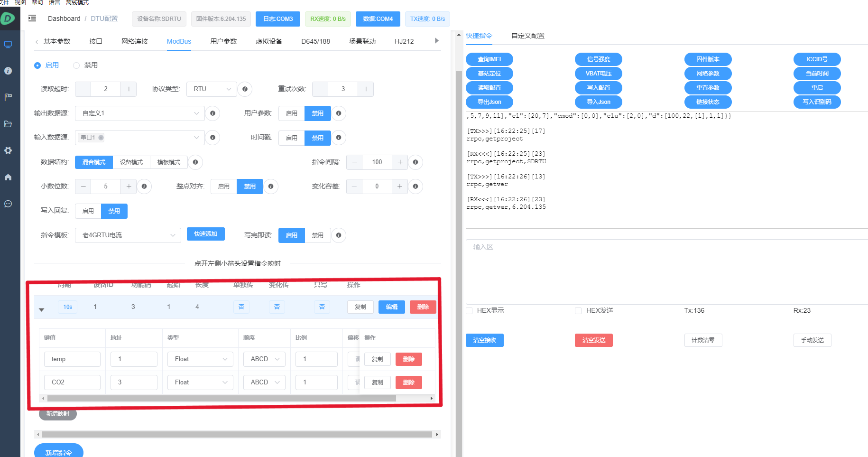The image size is (868, 457).
Task: Expand the 指令模板 dropdown
Action: tap(128, 235)
